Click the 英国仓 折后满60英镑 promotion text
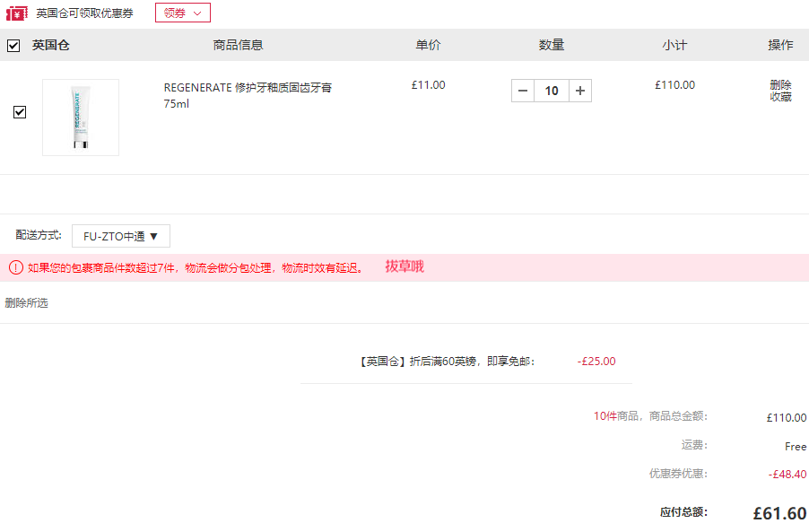The width and height of the screenshot is (809, 532). tap(446, 362)
